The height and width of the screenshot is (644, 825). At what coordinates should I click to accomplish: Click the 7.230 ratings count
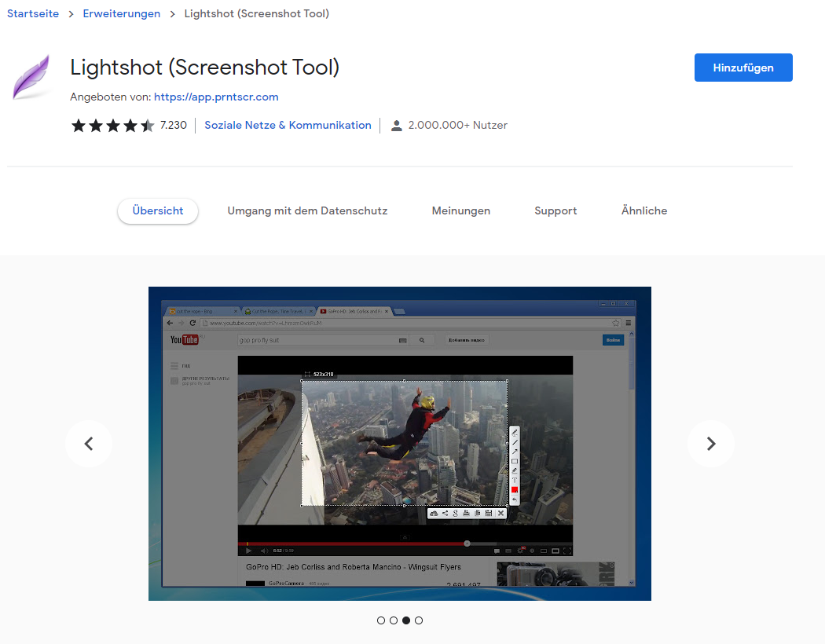(x=174, y=125)
